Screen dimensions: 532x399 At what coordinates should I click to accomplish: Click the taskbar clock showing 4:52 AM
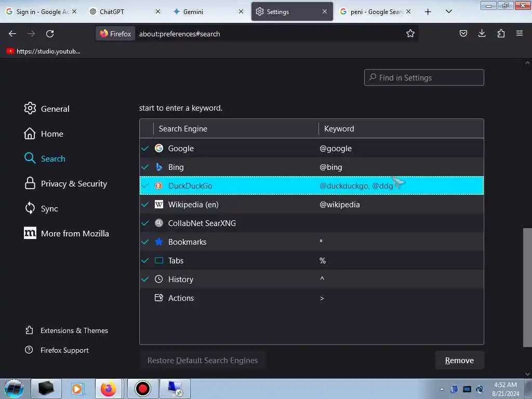506,389
